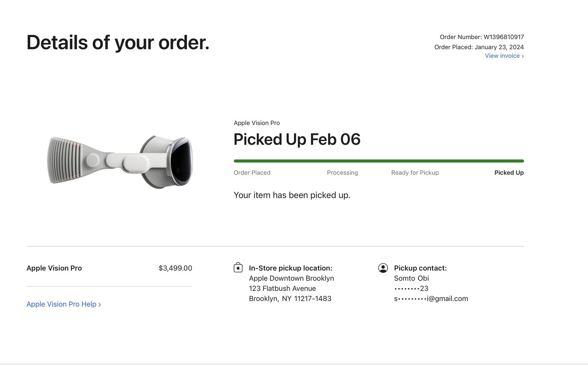The image size is (588, 392).
Task: Click the Picked Up Feb 06 heading
Action: pyautogui.click(x=297, y=139)
